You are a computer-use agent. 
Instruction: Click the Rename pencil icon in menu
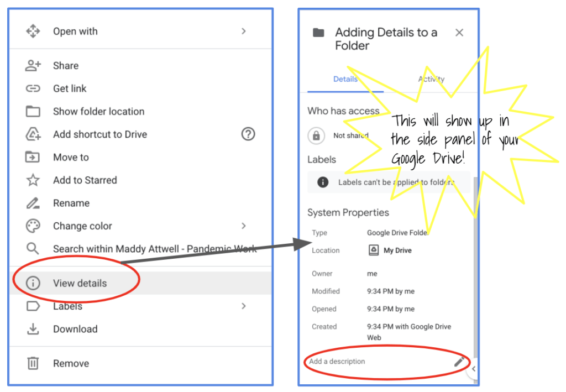coord(33,203)
